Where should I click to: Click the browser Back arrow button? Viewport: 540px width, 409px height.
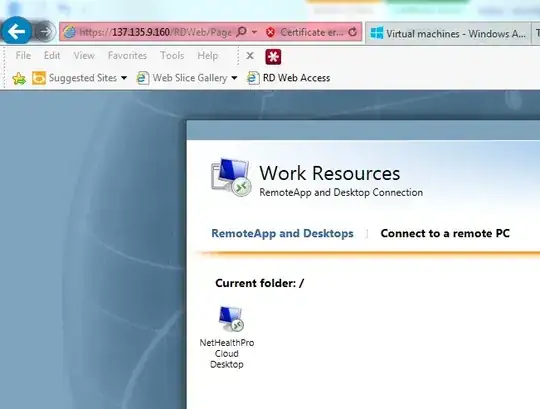[16, 31]
